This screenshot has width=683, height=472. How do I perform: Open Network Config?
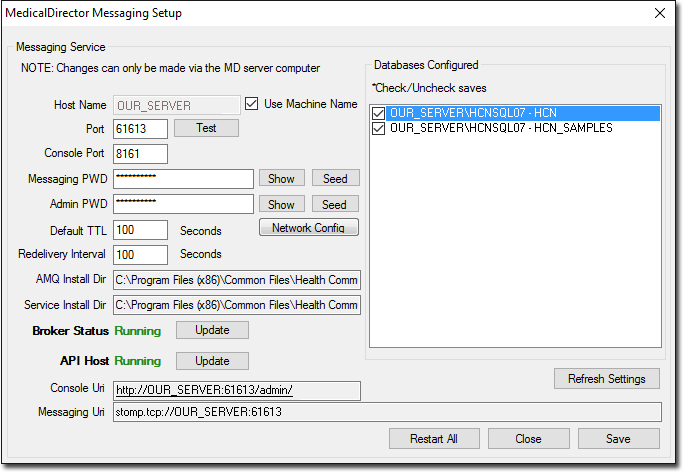pos(308,228)
